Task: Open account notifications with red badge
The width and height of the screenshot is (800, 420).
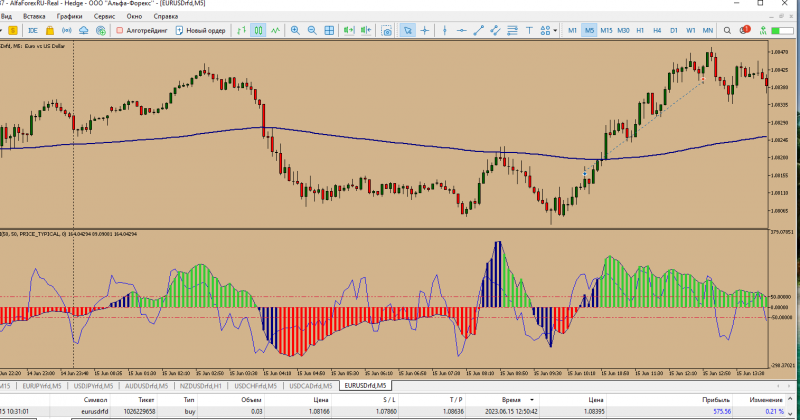Action: (x=745, y=30)
